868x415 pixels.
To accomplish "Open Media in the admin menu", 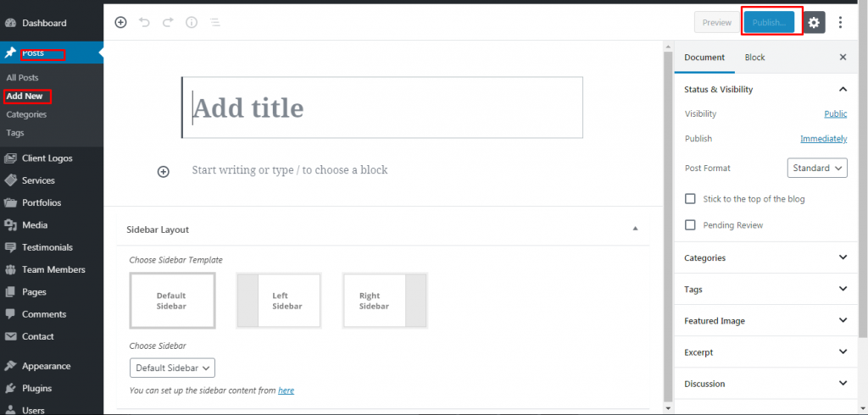I will click(34, 225).
